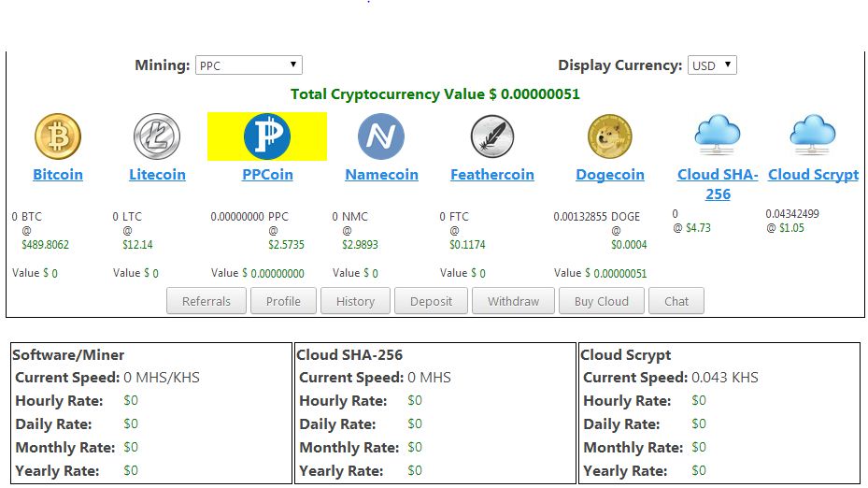Click the Cloud SHA-256 cloud icon
This screenshot has width=868, height=488.
pyautogui.click(x=717, y=135)
